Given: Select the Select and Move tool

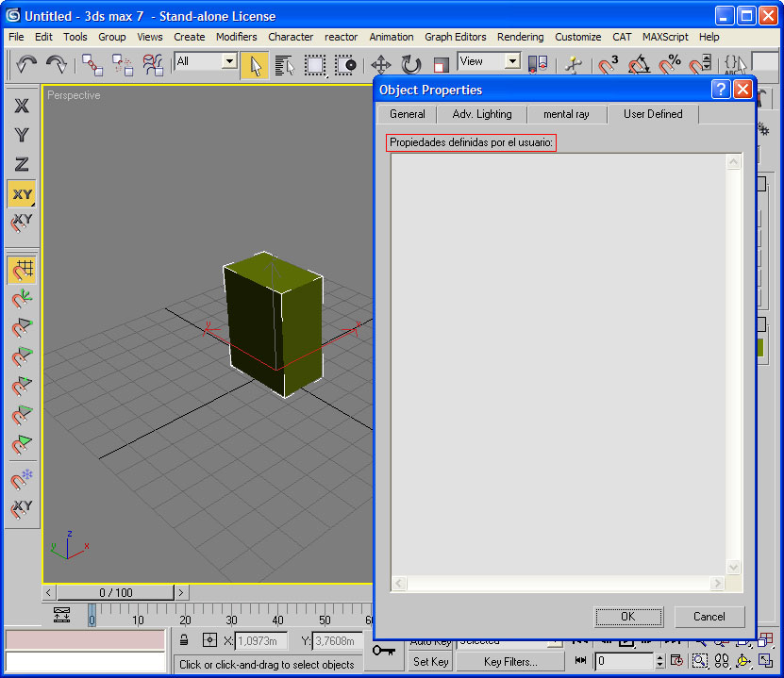Looking at the screenshot, I should point(381,65).
